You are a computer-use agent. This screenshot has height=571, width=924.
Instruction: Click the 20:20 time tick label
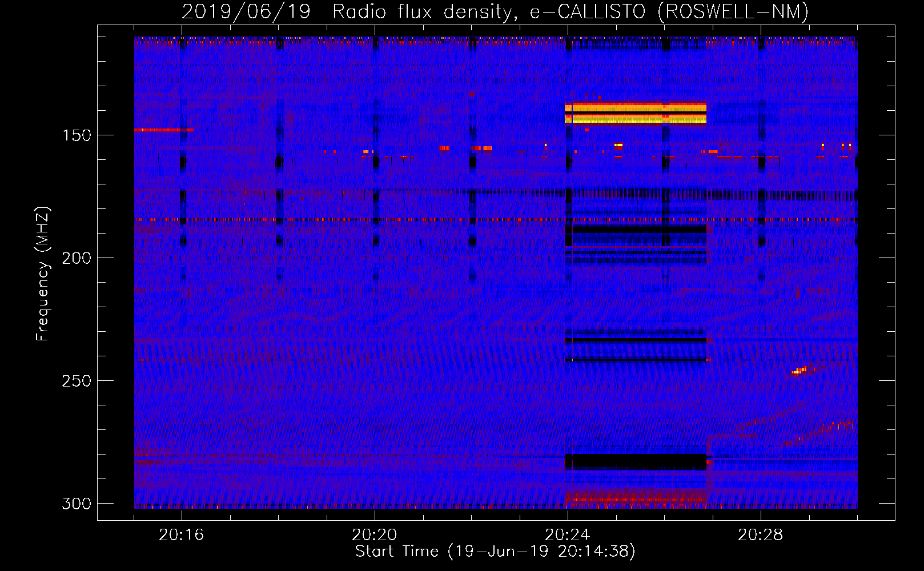374,535
